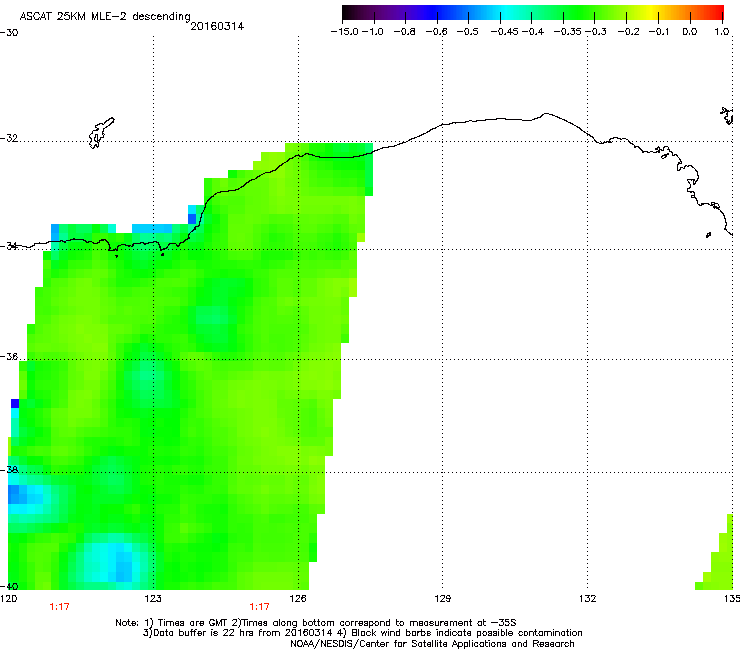Click the "-40" latitude axis label
The height and width of the screenshot is (650, 740).
pos(9,586)
